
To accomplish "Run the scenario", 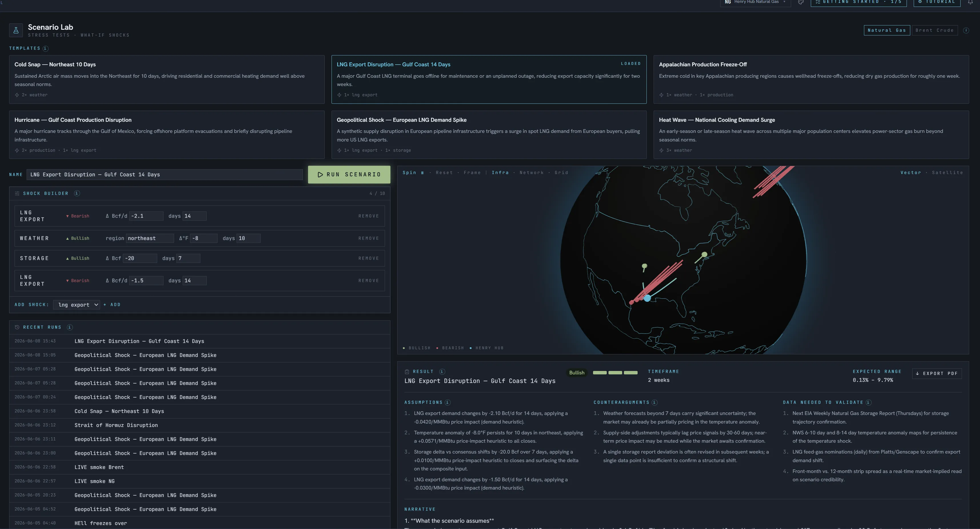I will (349, 175).
